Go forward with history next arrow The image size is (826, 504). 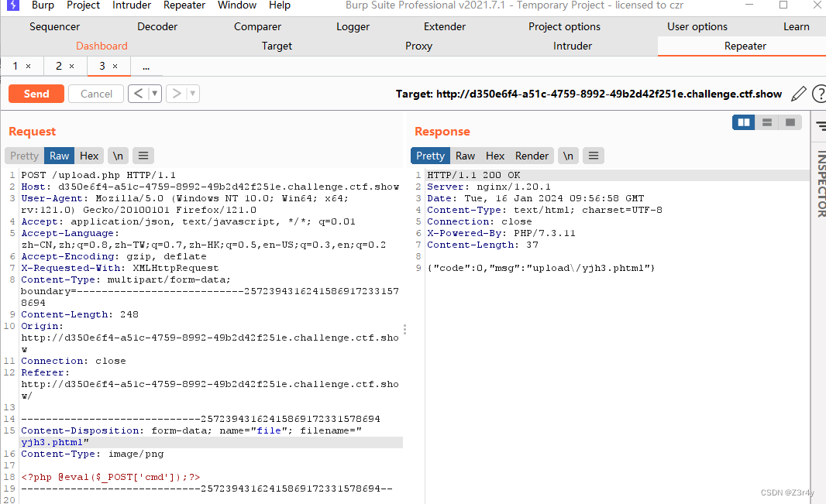click(x=177, y=94)
